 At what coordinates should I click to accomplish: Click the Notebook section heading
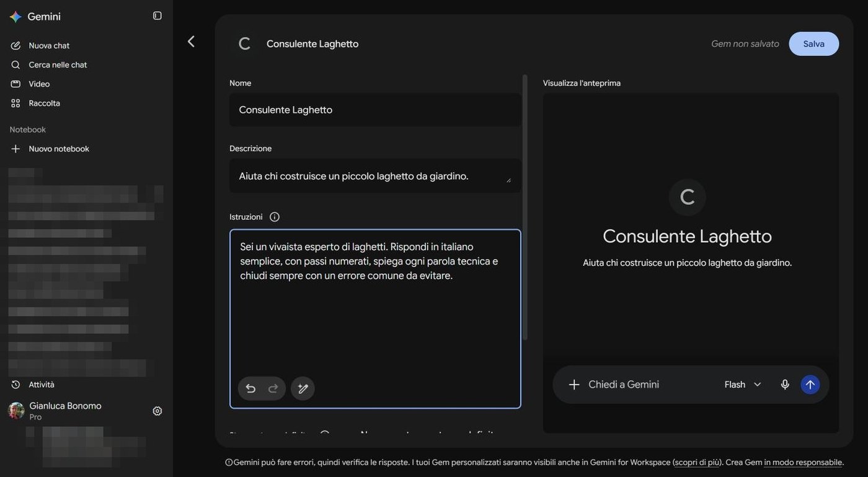pos(28,129)
